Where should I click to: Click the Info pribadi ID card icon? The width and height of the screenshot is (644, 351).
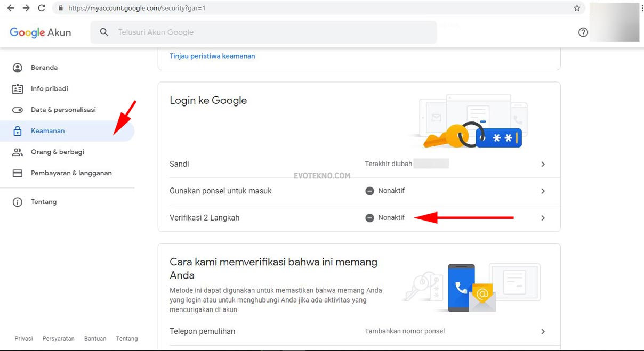tap(18, 89)
